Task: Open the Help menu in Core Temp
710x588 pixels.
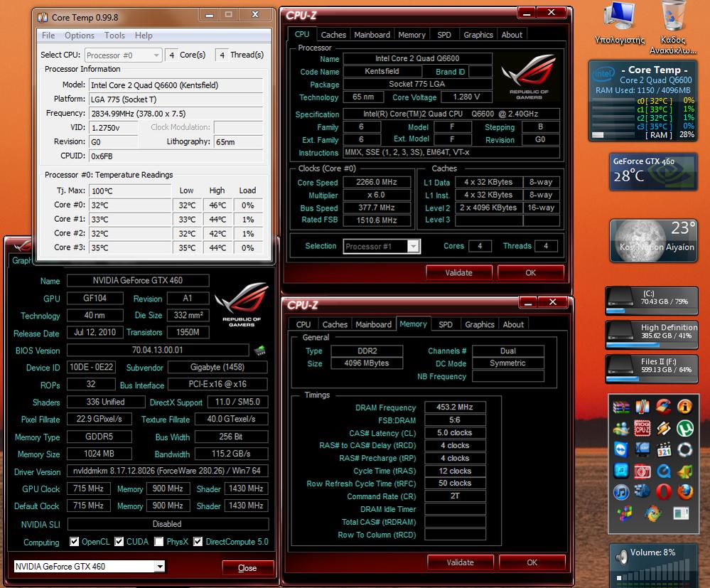Action: pyautogui.click(x=144, y=36)
